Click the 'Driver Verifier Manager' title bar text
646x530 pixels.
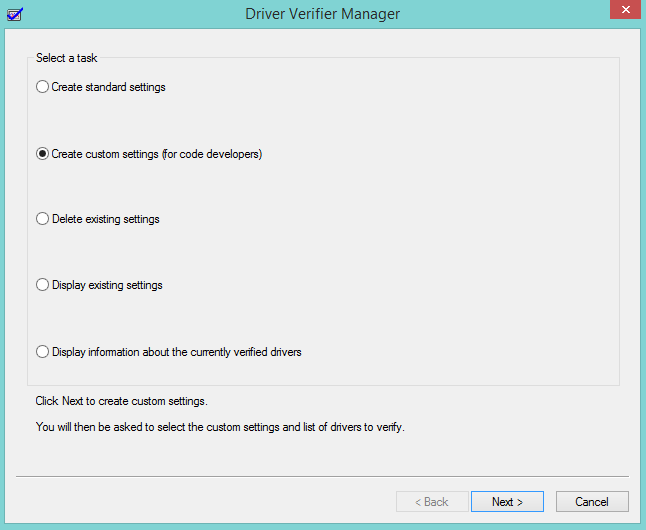tap(322, 14)
